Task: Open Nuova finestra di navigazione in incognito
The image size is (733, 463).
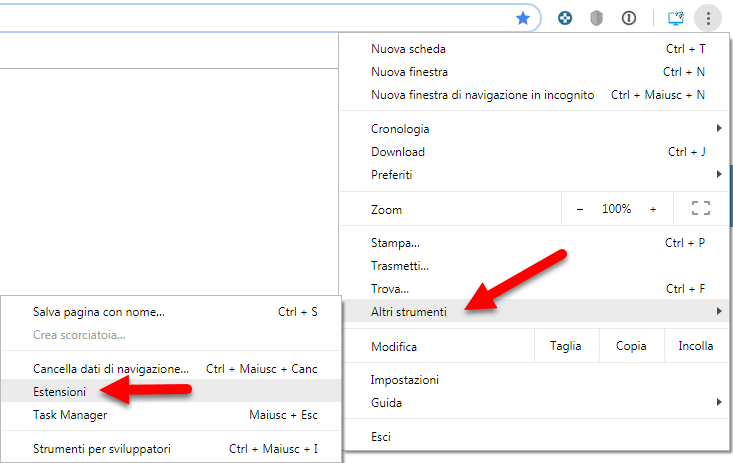Action: [534, 95]
